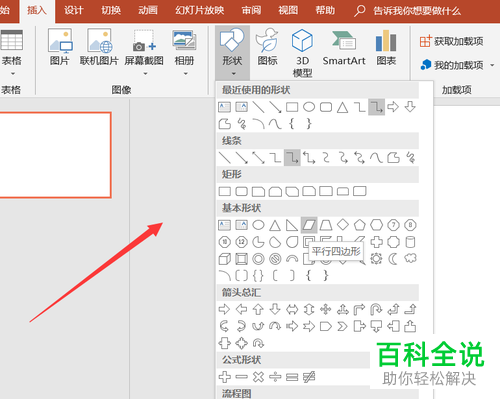This screenshot has height=399, width=500.
Task: Open 联机图片 online pictures
Action: pos(99,47)
